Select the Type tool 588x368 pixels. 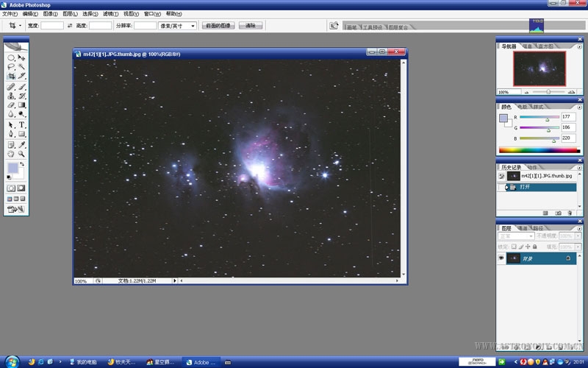click(21, 124)
